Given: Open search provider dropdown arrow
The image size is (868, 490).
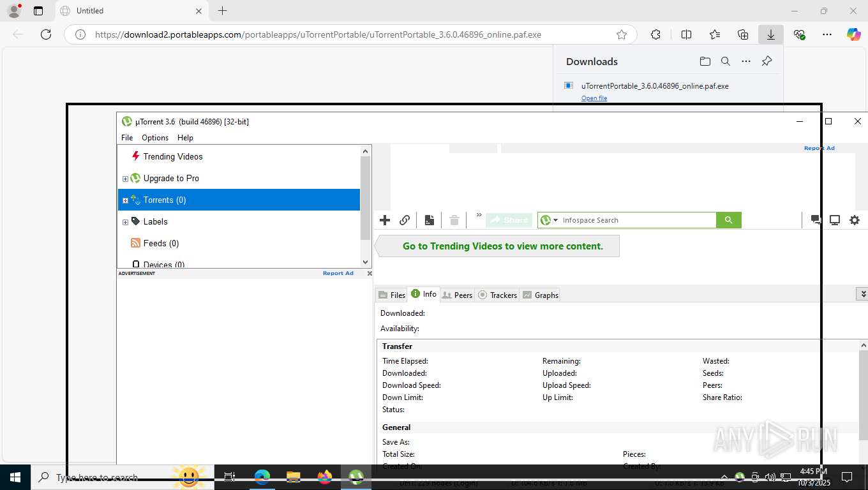Looking at the screenshot, I should point(555,220).
